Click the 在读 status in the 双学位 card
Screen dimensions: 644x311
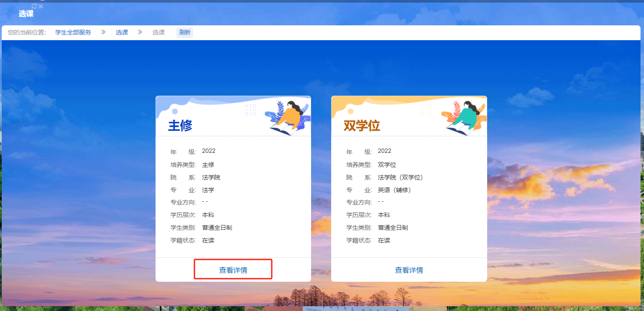point(384,240)
